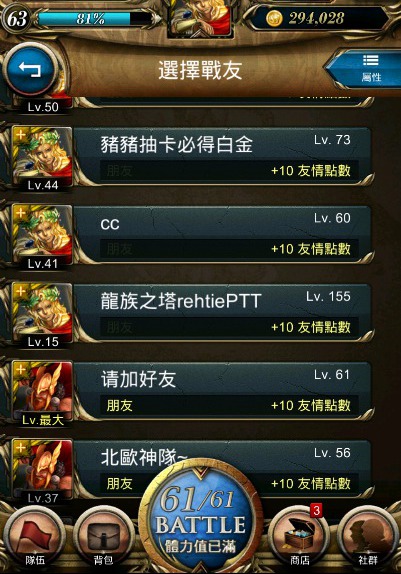Open the 社群 community icon
This screenshot has width=401, height=574.
[x=368, y=538]
